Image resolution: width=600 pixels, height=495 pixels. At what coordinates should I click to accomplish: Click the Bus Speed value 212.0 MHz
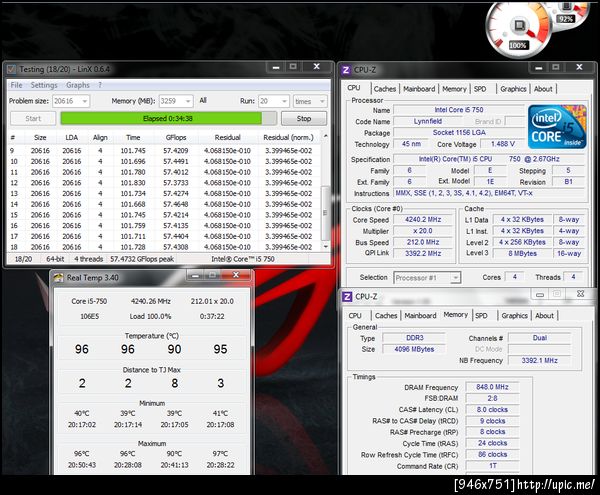click(423, 242)
